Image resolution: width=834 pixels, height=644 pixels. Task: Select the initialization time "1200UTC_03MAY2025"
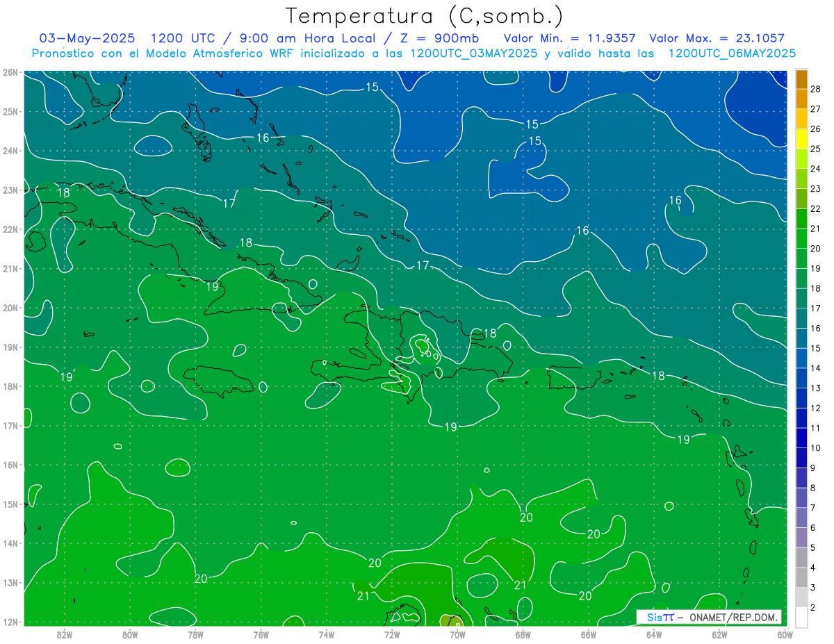point(473,53)
